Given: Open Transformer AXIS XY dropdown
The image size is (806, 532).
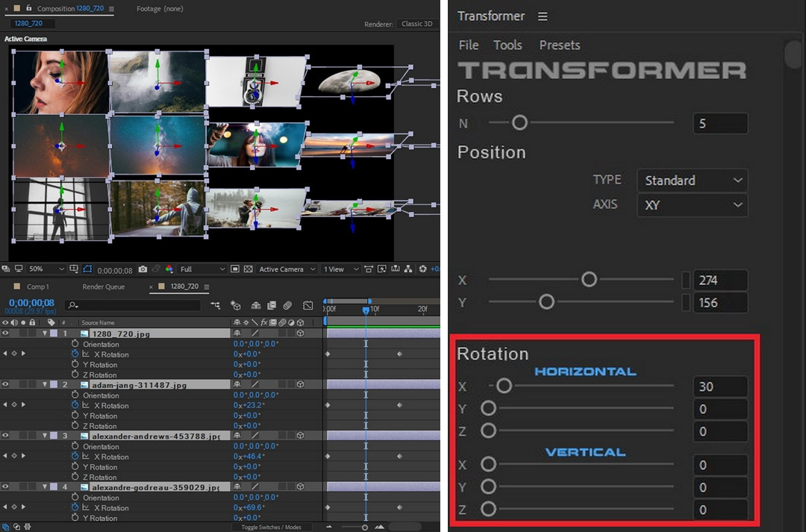Looking at the screenshot, I should pos(693,205).
